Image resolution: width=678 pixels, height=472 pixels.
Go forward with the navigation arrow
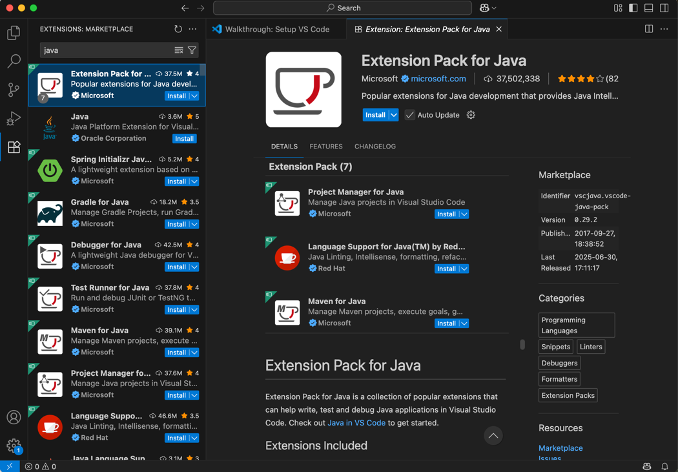coord(201,8)
